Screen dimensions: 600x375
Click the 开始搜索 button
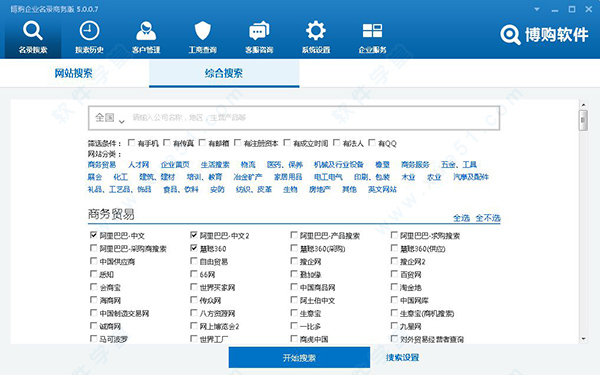pos(299,358)
